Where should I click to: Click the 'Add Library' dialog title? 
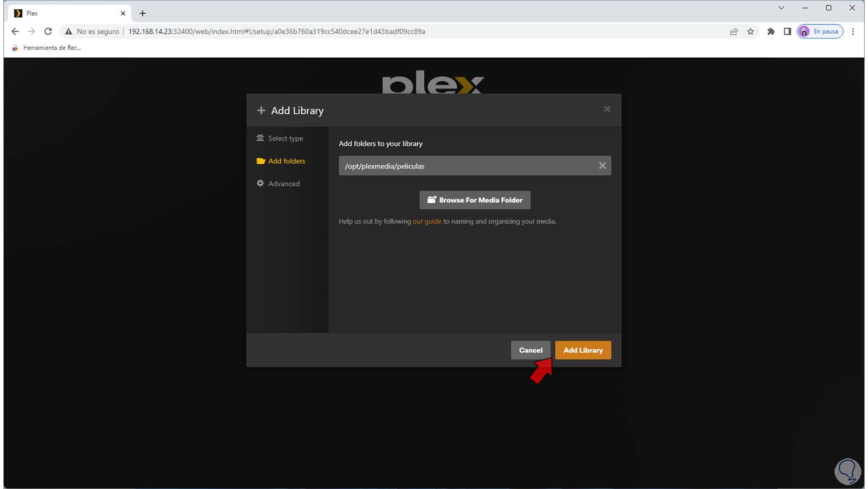297,111
